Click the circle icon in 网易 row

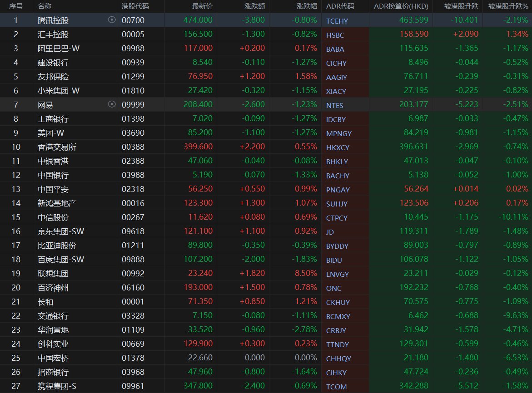tap(112, 104)
